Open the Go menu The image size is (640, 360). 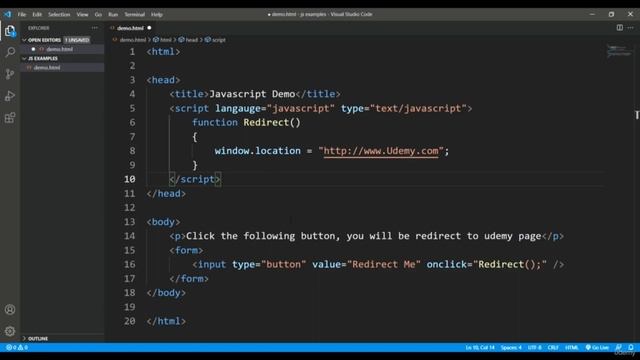point(98,14)
